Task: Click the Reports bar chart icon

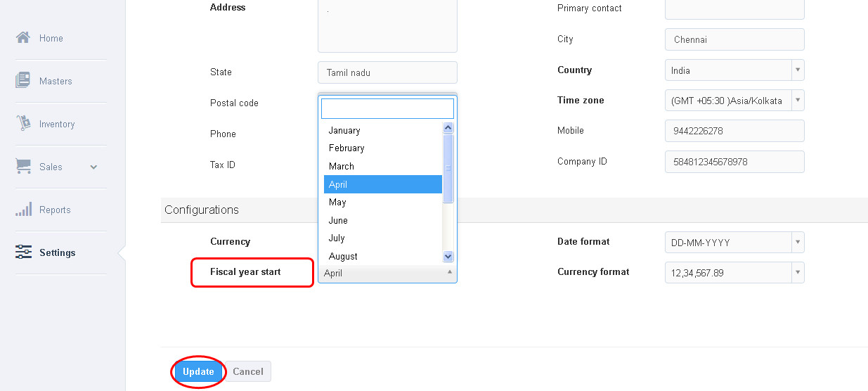Action: (23, 210)
